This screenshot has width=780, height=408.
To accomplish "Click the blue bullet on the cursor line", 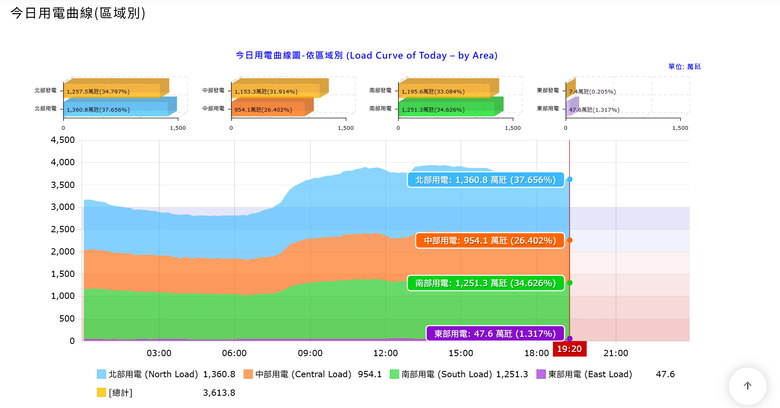I will (x=570, y=179).
